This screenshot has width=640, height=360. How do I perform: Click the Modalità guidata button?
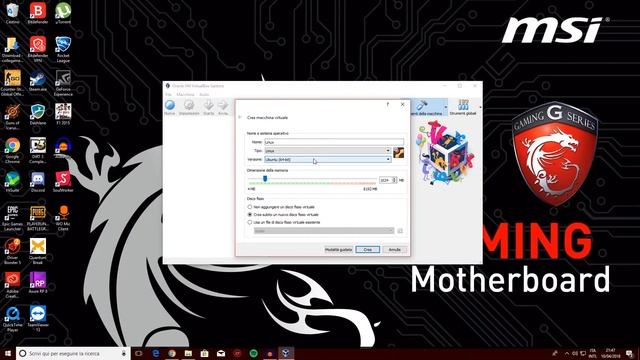point(338,249)
